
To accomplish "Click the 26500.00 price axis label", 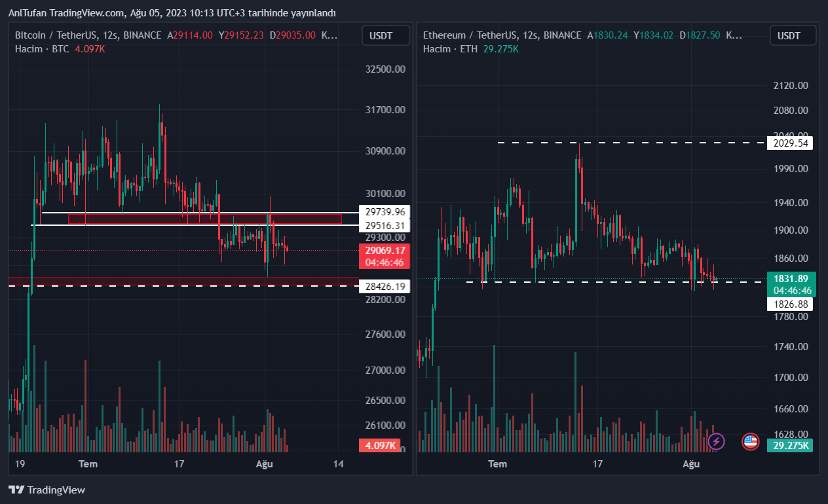I will tap(385, 400).
